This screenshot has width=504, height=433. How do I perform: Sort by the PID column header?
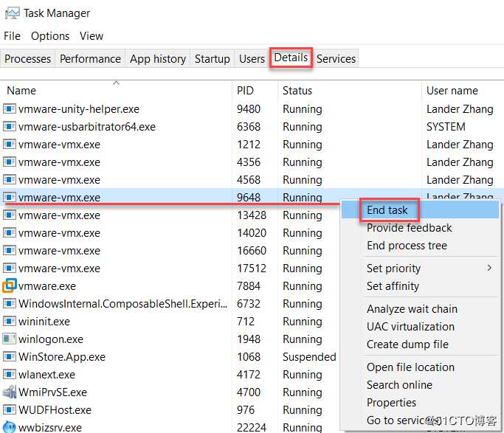pos(245,91)
